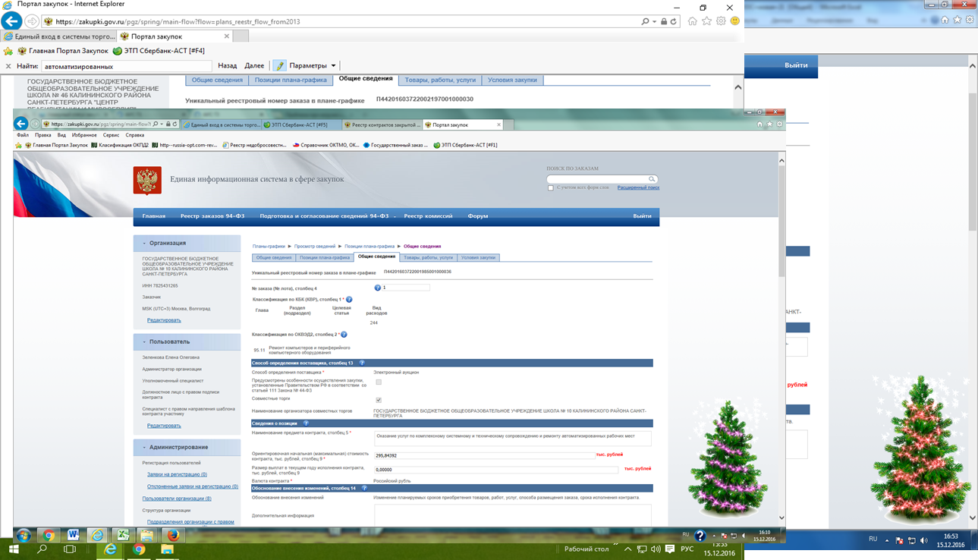The width and height of the screenshot is (978, 560).
Task: Click the smiley feedback icon in outer IE
Action: click(734, 21)
